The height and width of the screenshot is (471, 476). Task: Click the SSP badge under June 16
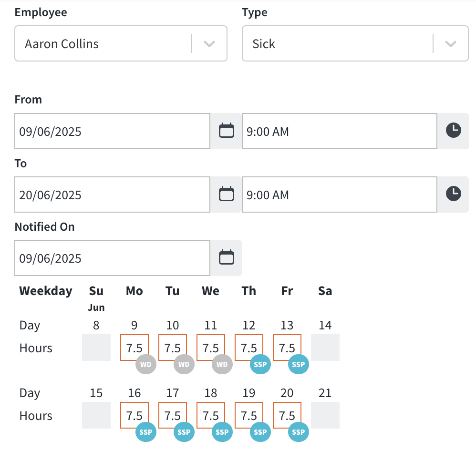(146, 432)
